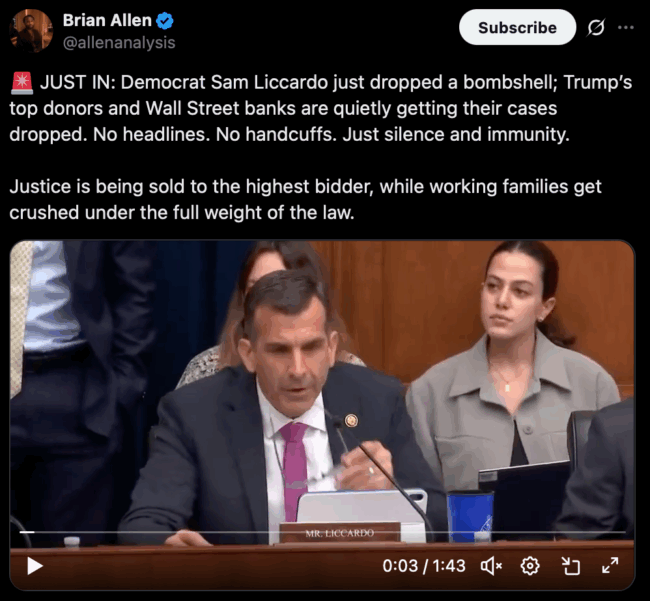Expand the video to fullscreen
The image size is (650, 601).
point(610,565)
